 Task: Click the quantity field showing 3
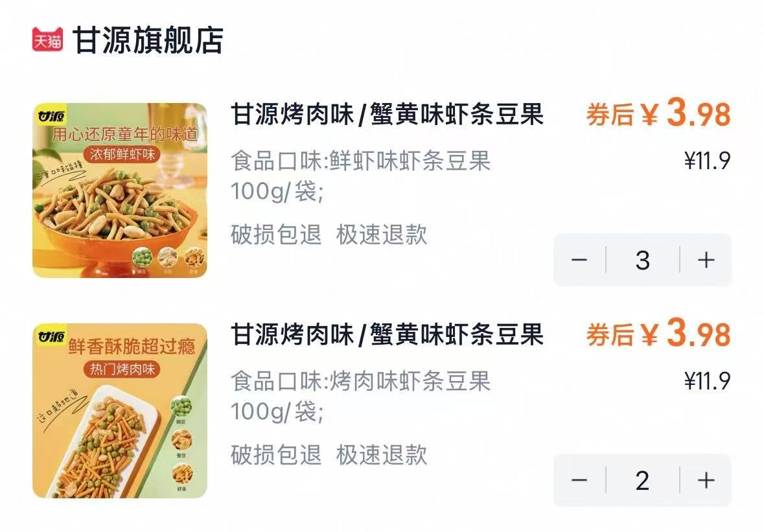(642, 259)
